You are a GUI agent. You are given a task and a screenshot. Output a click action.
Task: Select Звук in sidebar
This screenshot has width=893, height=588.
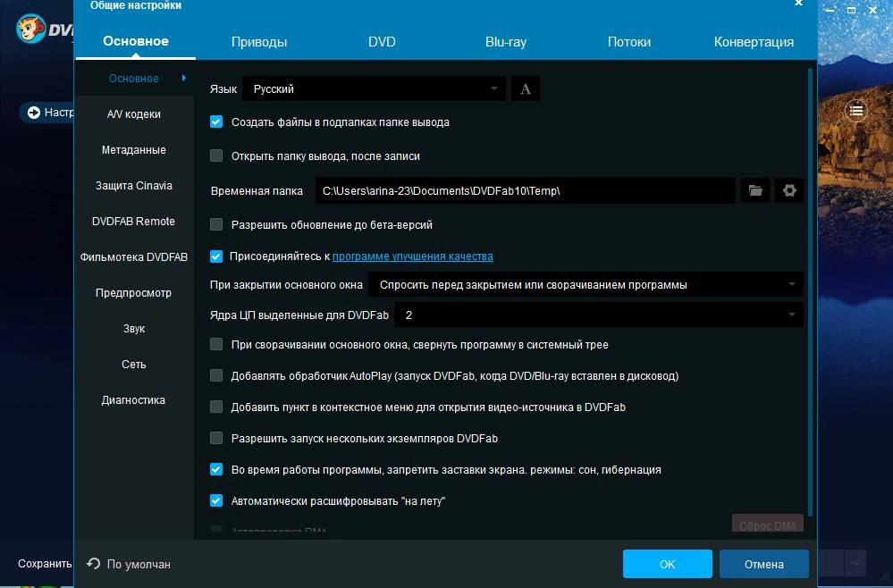click(134, 329)
